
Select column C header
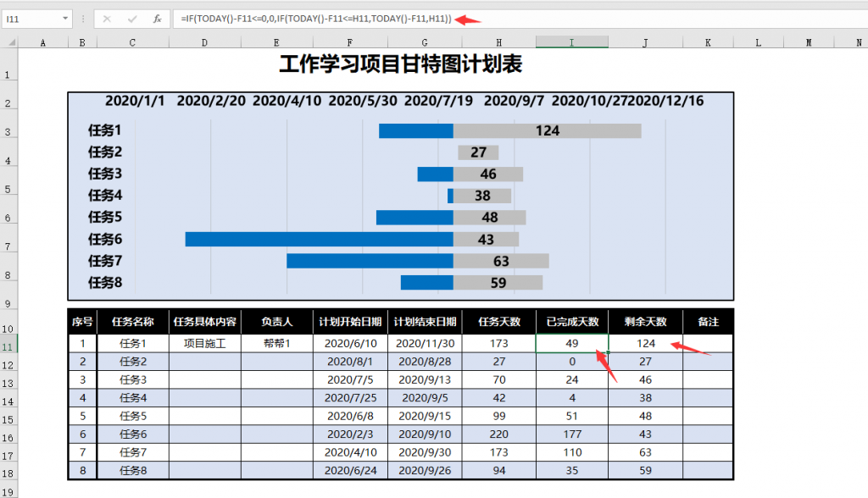pyautogui.click(x=132, y=42)
